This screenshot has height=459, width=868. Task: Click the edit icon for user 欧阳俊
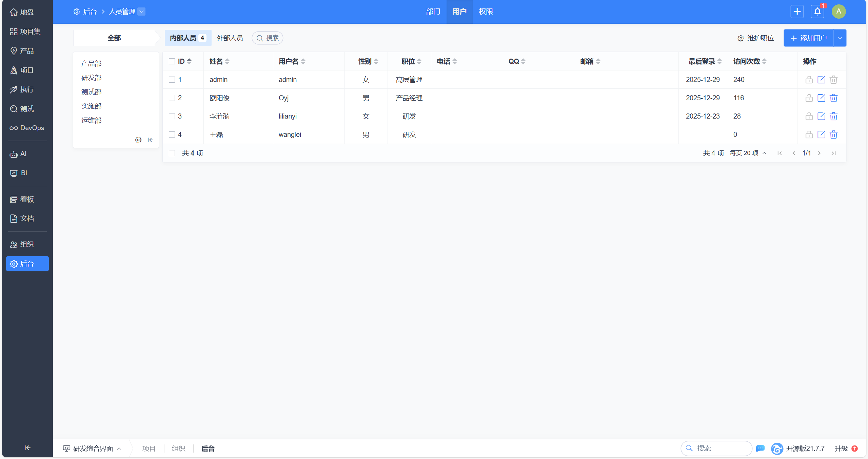pos(821,98)
